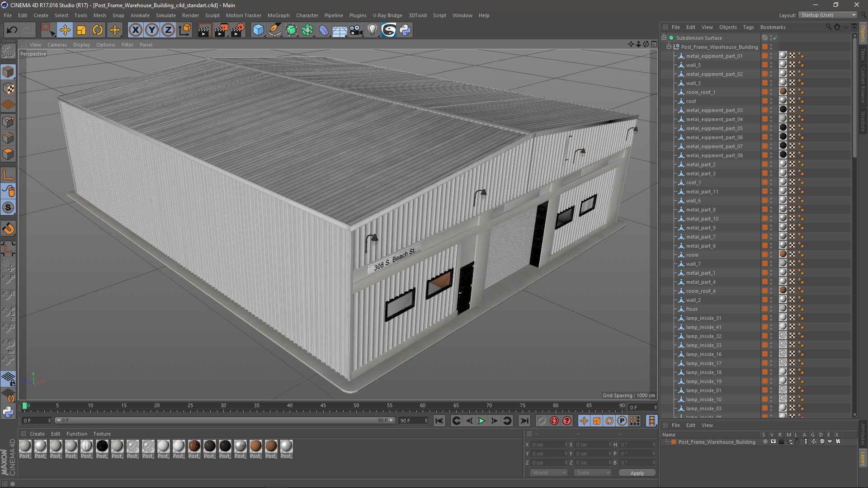This screenshot has width=868, height=488.
Task: Open Edit Render Settings icon
Action: pos(237,30)
